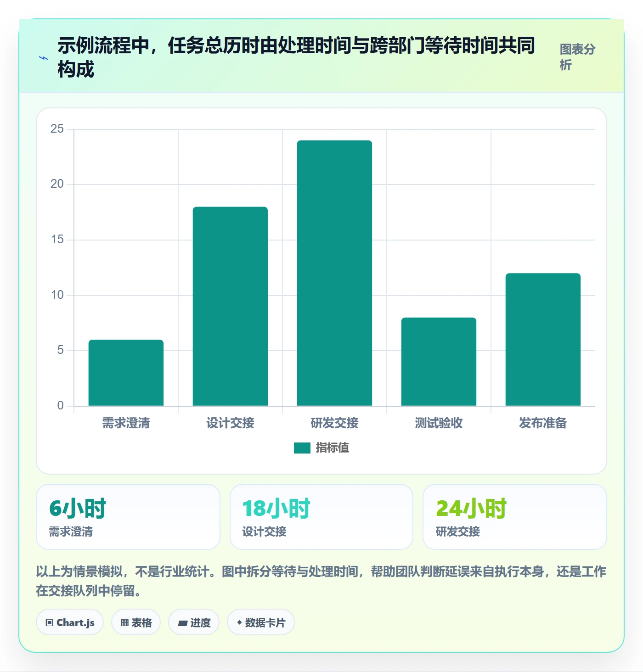Click the description paragraph starting 以上为情景模拟
This screenshot has height=672, width=643.
click(x=321, y=581)
